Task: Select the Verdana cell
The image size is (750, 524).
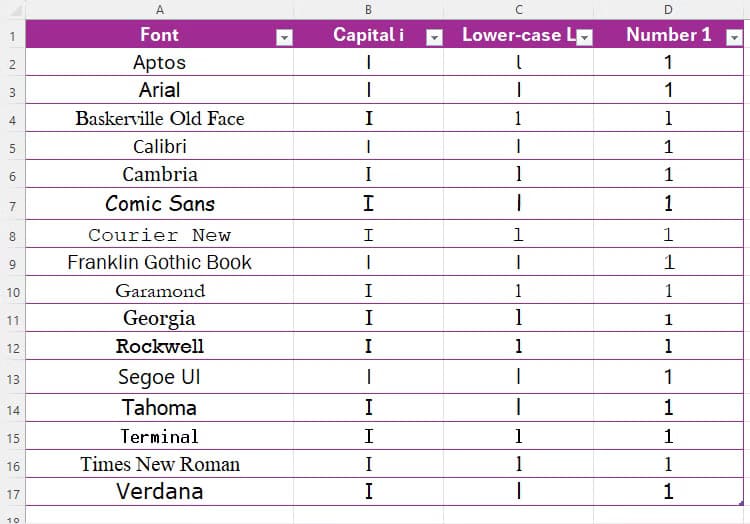Action: (159, 491)
